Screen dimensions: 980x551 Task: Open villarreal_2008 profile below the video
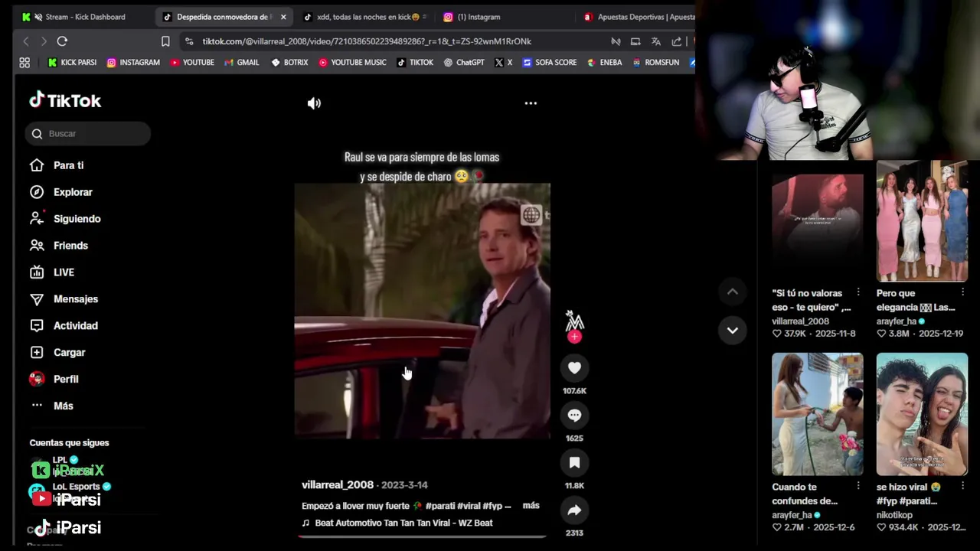pos(338,485)
